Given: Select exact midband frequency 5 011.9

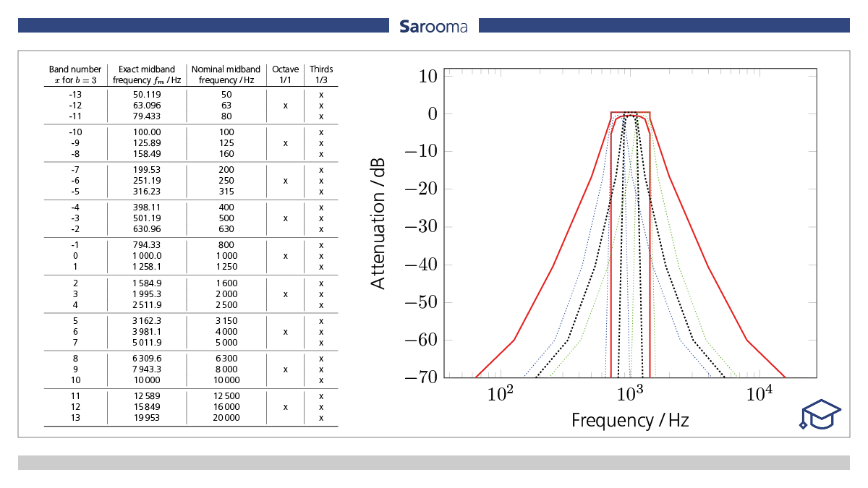Looking at the screenshot, I should click(148, 343).
